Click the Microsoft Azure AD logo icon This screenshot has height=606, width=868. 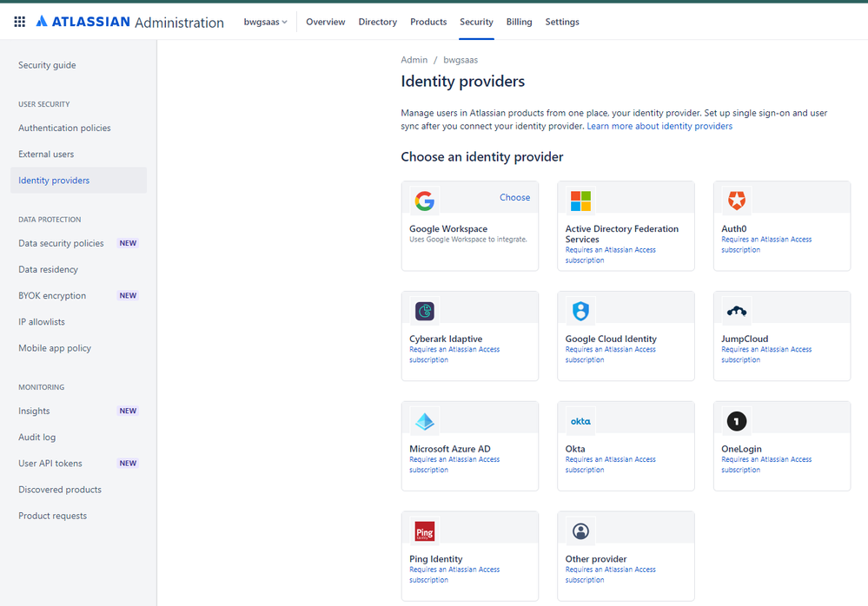click(425, 421)
